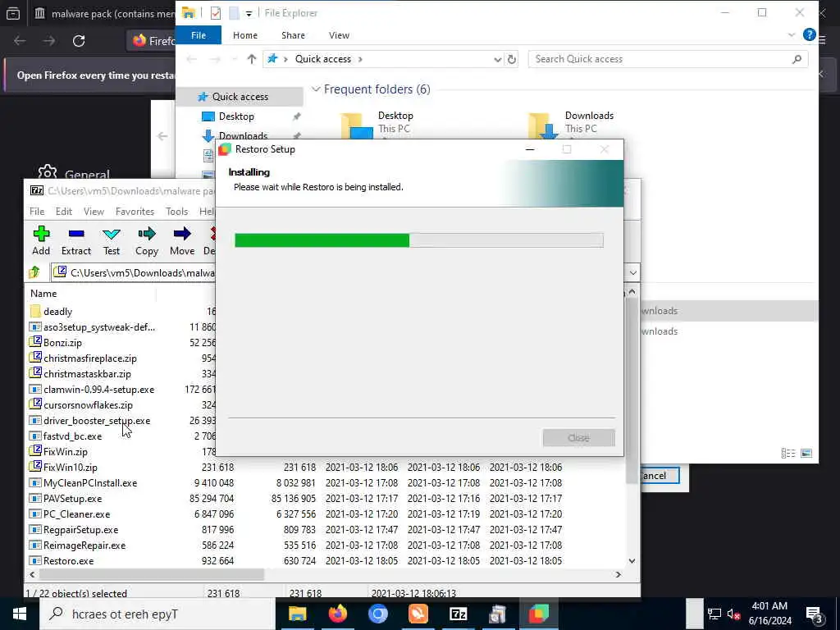The image size is (840, 630).
Task: Minimize the Restoro Setup window
Action: point(530,149)
